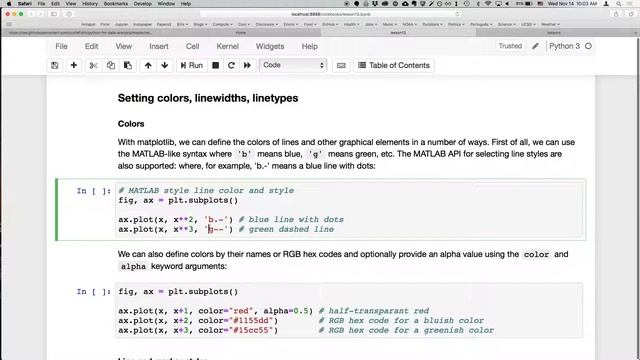Expand the NOAA bookmarks folder
640x360 pixels.
tap(409, 24)
